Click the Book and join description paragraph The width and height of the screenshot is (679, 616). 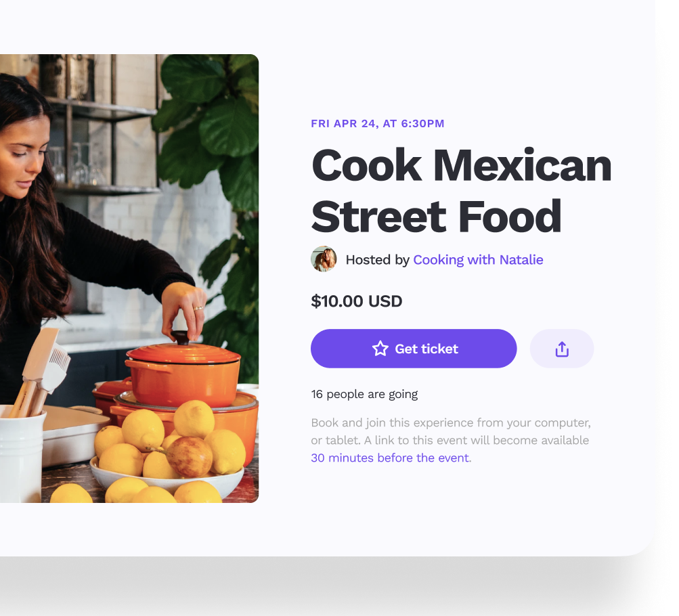(x=451, y=440)
